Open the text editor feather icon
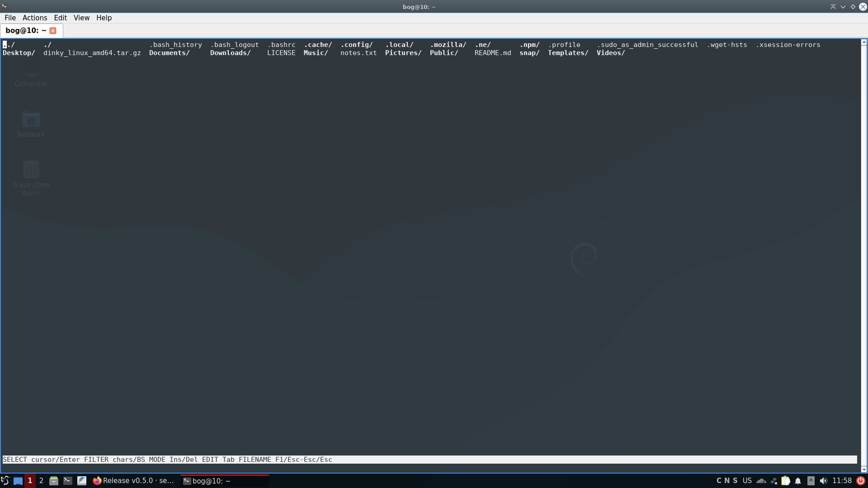Viewport: 868px width, 488px height. click(82, 481)
